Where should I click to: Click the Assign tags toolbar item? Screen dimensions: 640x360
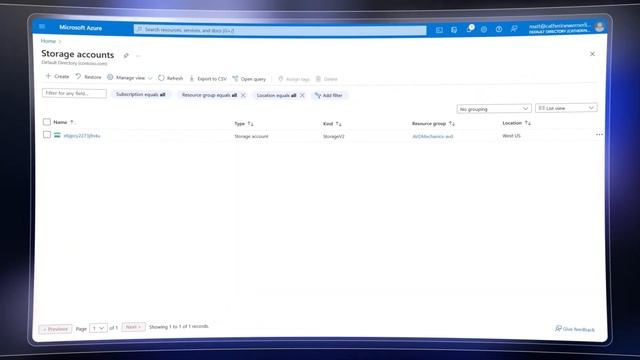click(294, 79)
